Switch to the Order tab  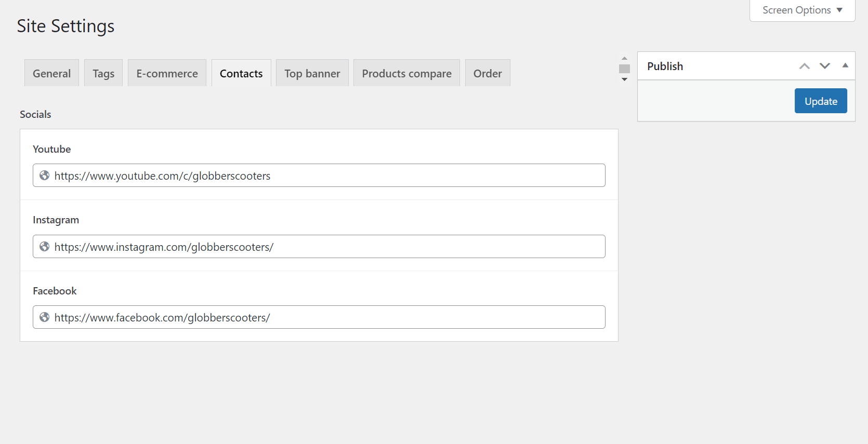click(x=487, y=73)
